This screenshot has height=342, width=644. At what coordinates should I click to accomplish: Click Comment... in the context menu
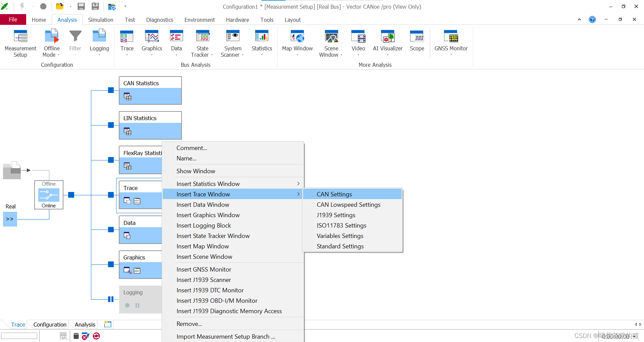tap(233, 148)
